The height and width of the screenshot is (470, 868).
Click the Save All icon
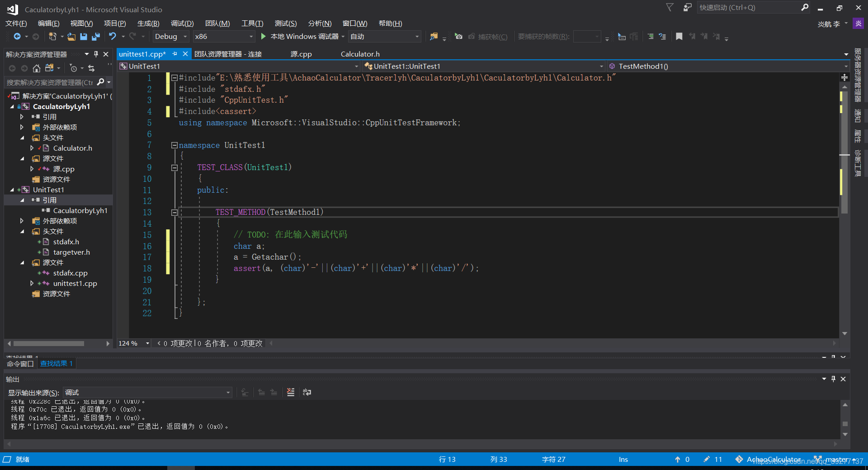tap(95, 36)
